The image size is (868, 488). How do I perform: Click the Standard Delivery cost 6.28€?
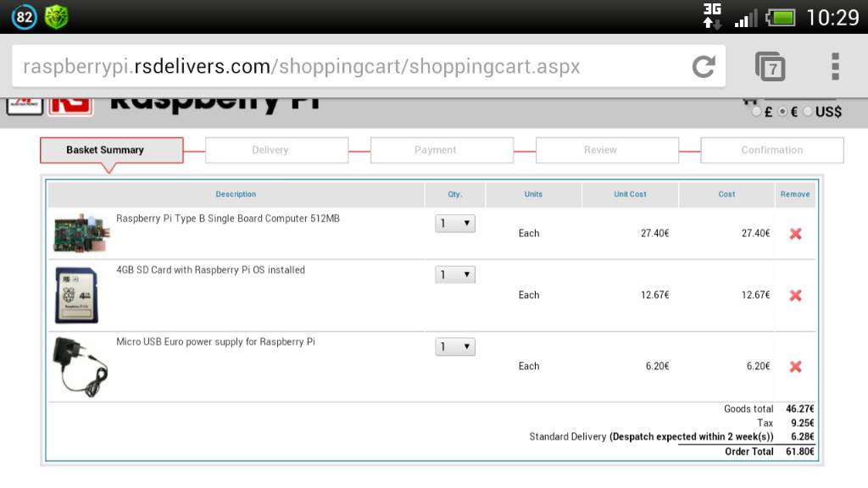(x=803, y=436)
